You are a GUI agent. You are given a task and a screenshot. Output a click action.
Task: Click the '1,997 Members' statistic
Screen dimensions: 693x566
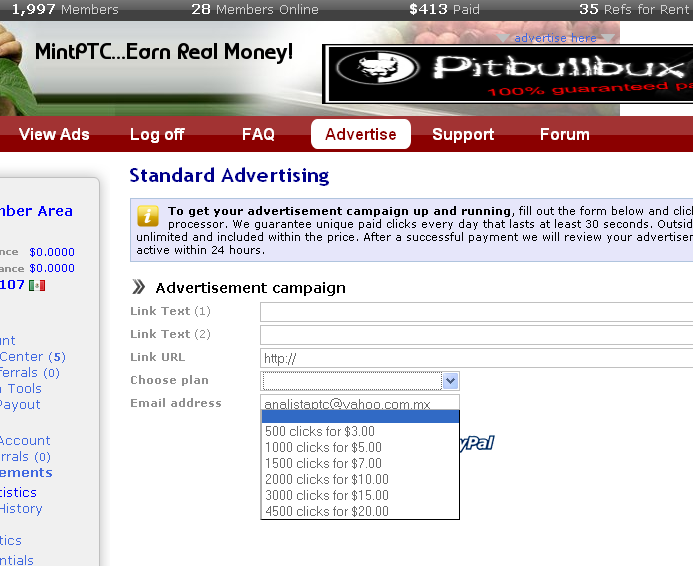pyautogui.click(x=65, y=9)
